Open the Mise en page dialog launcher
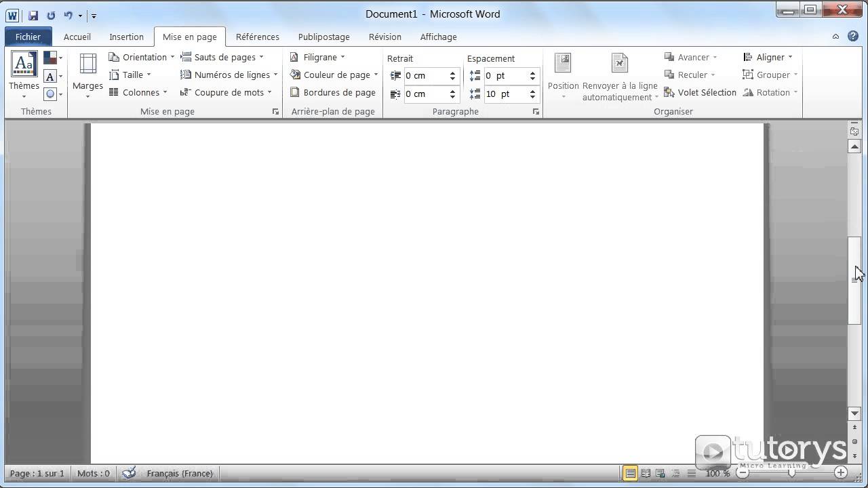The height and width of the screenshot is (488, 868). click(x=275, y=112)
